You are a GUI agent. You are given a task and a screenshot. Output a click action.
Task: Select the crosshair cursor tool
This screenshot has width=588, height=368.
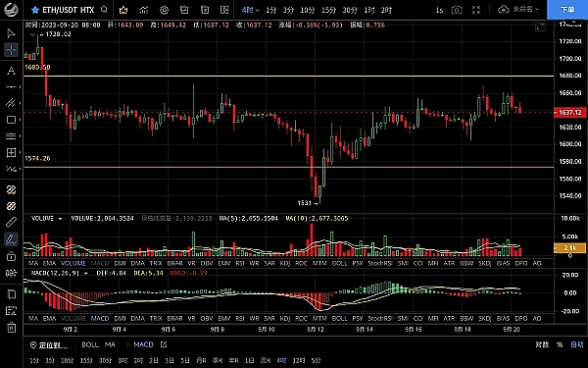11,50
